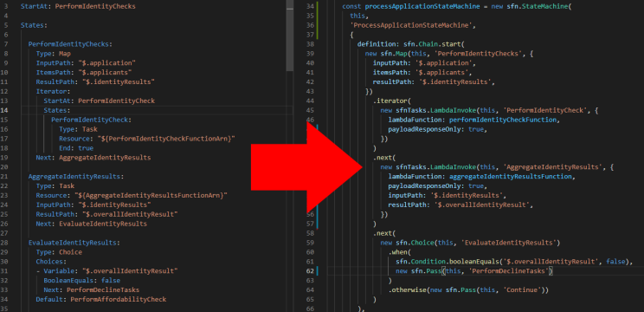Click the '.when(' call on line 60
644x312 pixels.
click(x=400, y=252)
